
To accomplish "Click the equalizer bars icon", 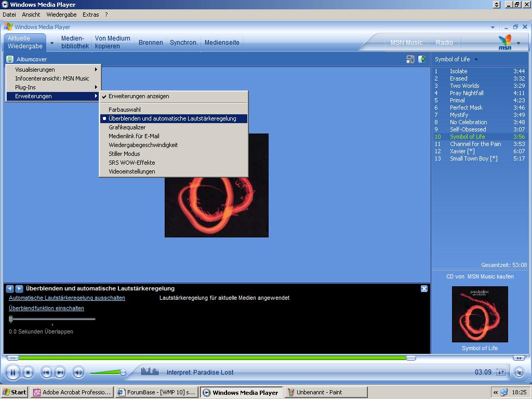I will tap(150, 371).
